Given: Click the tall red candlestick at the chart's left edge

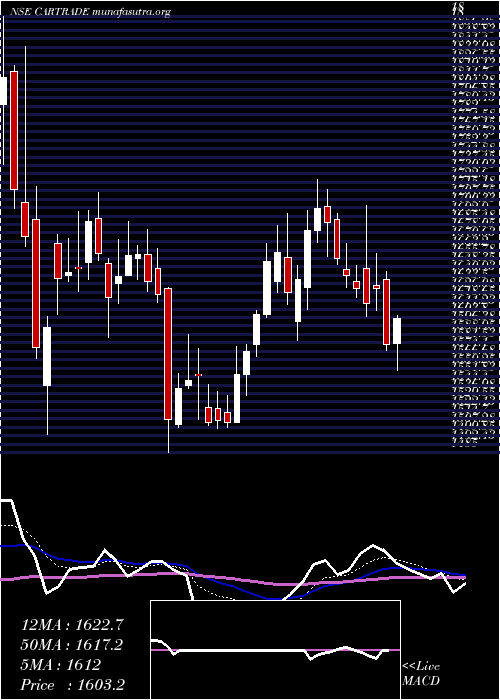Looking at the screenshot, I should [x=14, y=130].
